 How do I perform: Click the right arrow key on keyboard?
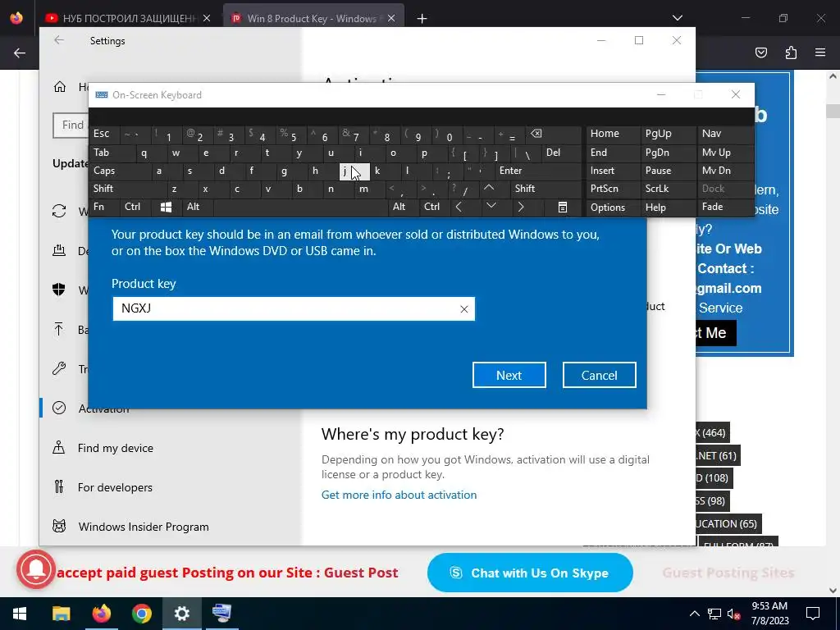tap(521, 207)
